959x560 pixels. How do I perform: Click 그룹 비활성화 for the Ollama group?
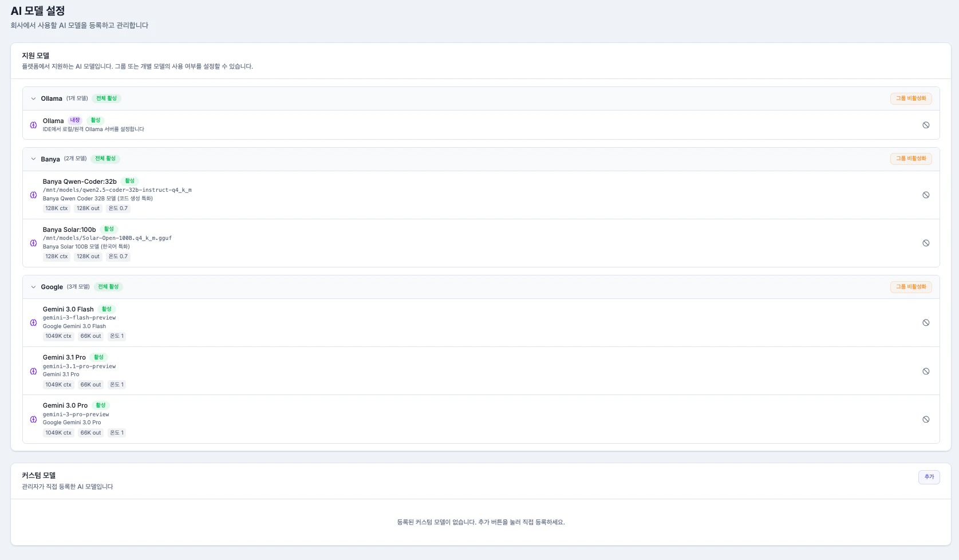click(911, 98)
